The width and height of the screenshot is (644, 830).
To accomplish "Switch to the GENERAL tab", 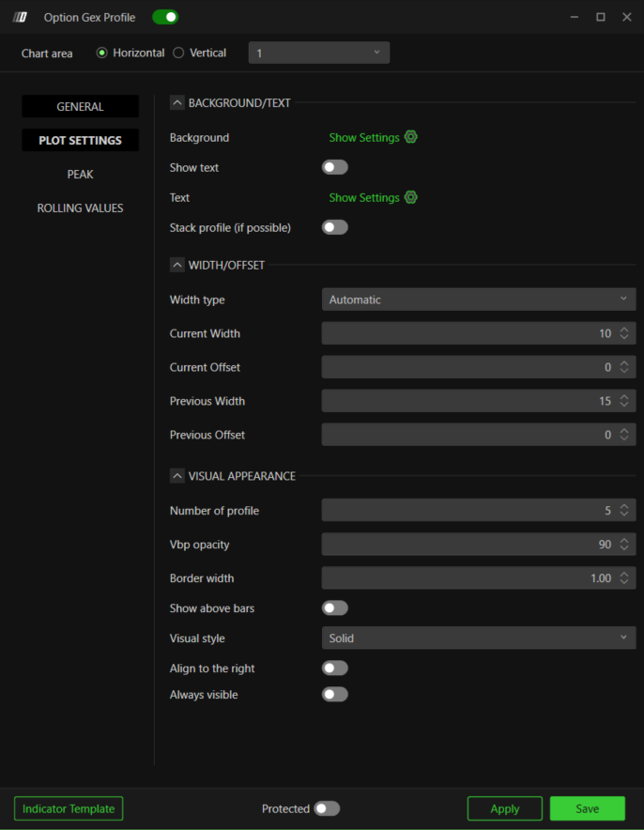I will pos(81,106).
